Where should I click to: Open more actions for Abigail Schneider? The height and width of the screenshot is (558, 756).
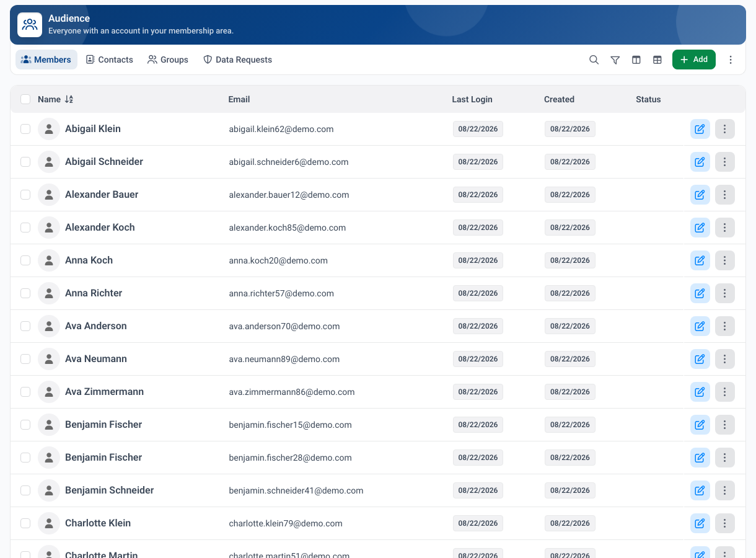725,162
